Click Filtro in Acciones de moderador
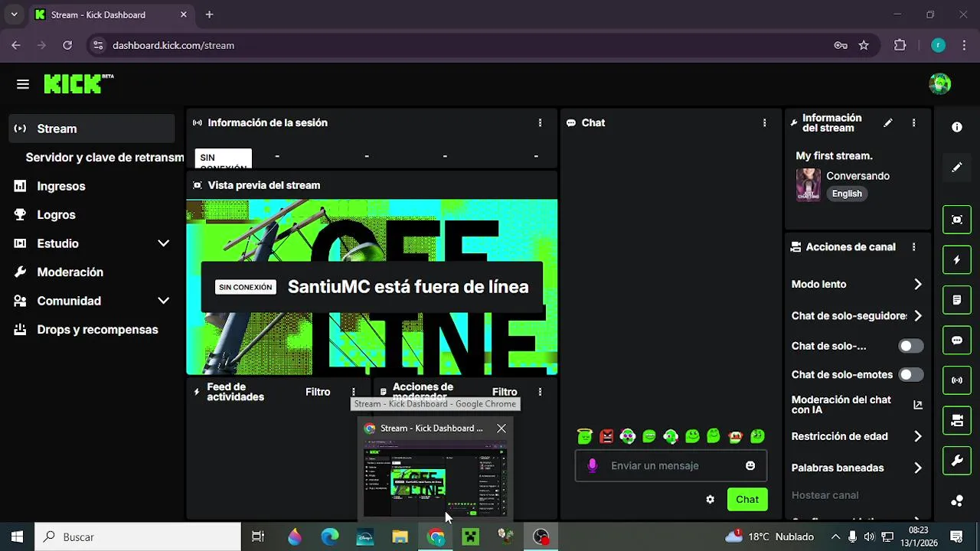This screenshot has height=551, width=980. (x=505, y=392)
